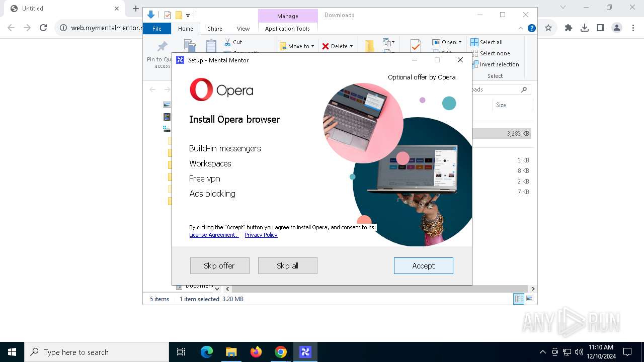Click the volume tray icon
The height and width of the screenshot is (362, 644).
pyautogui.click(x=579, y=352)
